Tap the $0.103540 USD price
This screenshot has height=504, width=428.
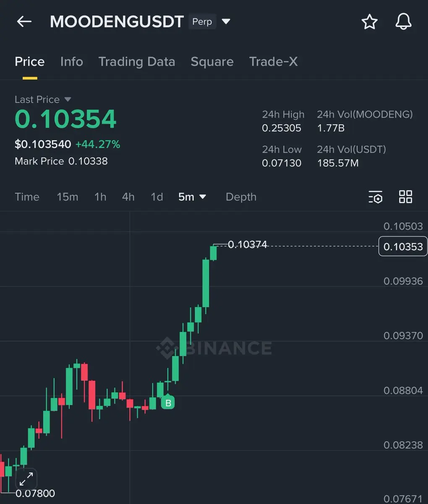43,144
